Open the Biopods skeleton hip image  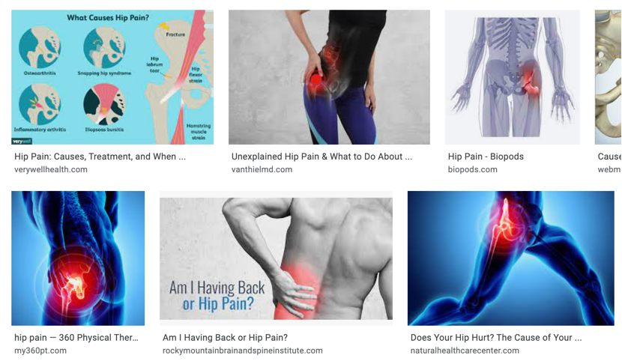pyautogui.click(x=512, y=77)
